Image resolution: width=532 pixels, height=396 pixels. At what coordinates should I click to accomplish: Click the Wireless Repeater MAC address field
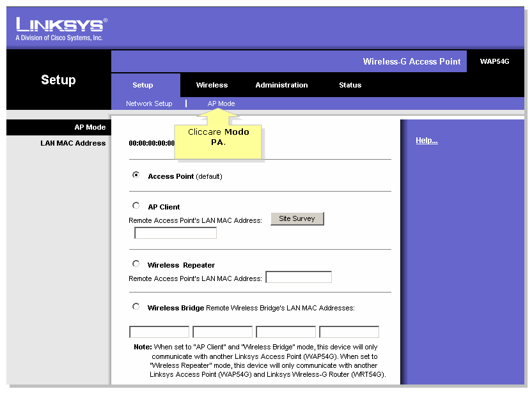[299, 277]
